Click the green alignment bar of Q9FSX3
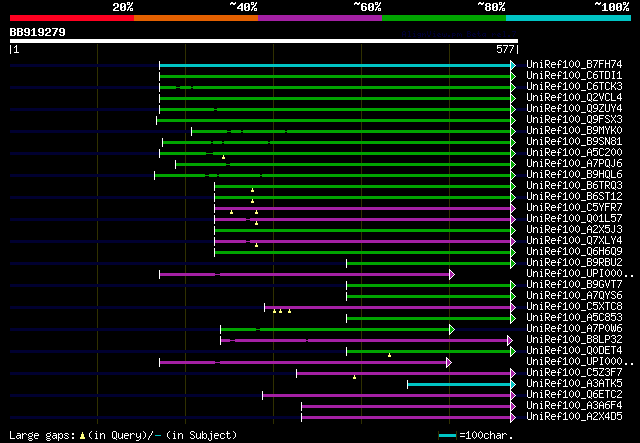This screenshot has width=640, height=443. pyautogui.click(x=333, y=120)
